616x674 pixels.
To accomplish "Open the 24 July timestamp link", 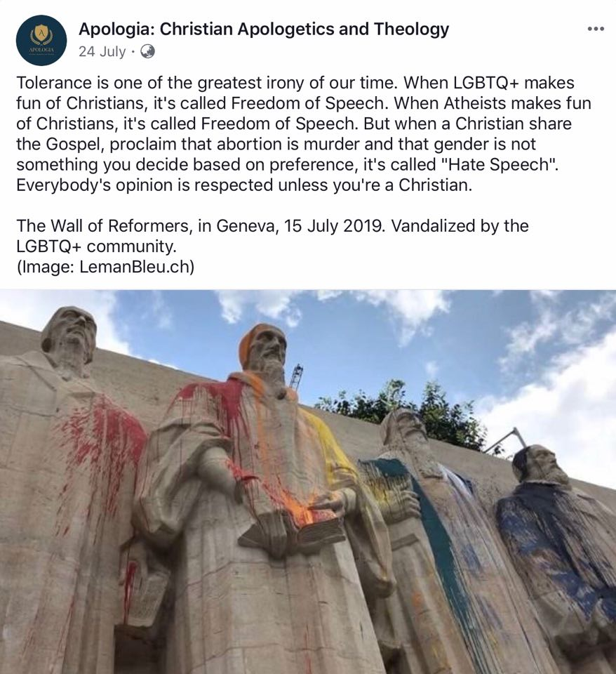I will 102,51.
